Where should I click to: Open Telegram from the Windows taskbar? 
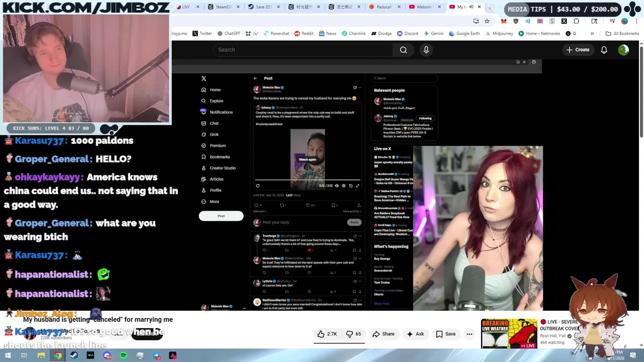pyautogui.click(x=156, y=355)
